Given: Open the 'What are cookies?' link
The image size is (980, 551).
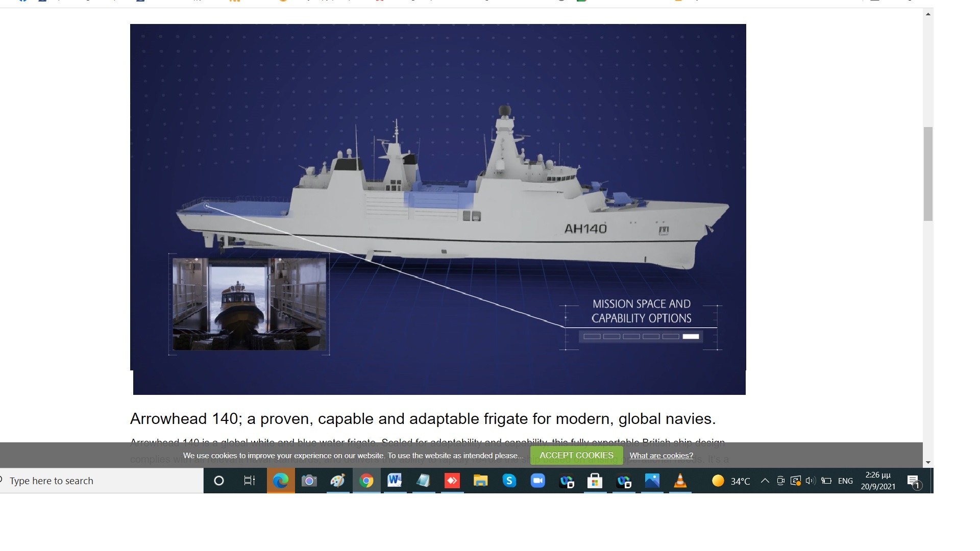Looking at the screenshot, I should coord(661,456).
